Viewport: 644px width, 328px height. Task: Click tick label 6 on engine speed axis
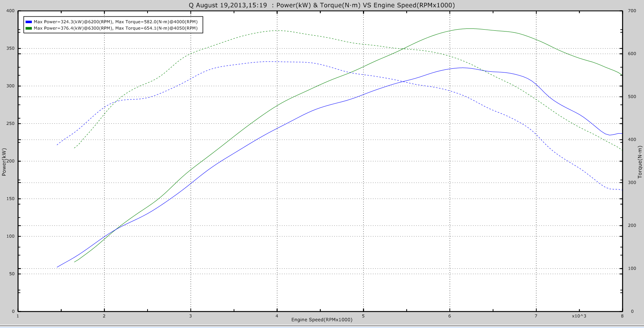click(x=450, y=316)
